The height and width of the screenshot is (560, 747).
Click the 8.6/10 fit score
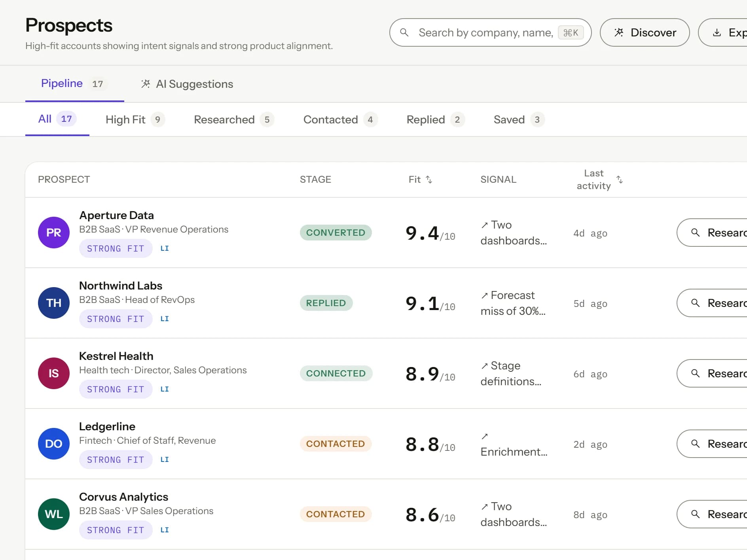click(430, 515)
